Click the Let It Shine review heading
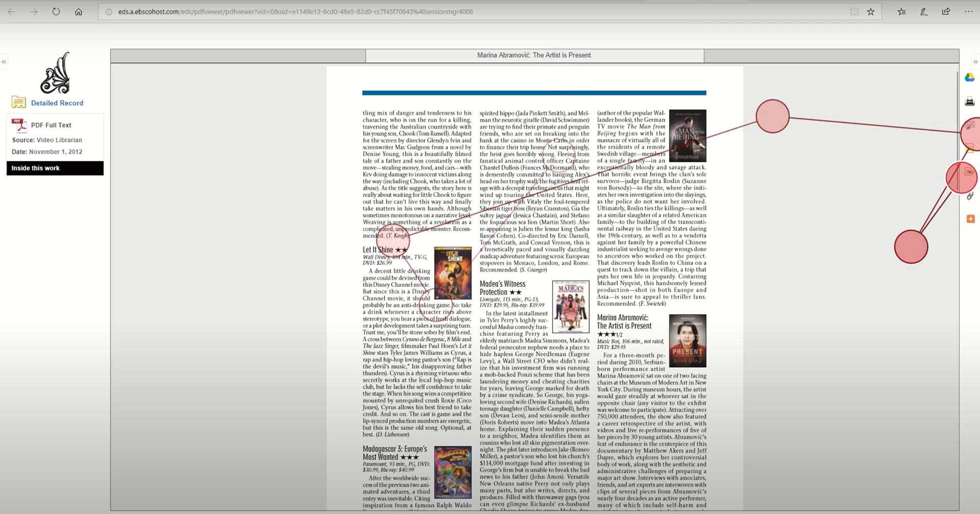This screenshot has width=980, height=514. 385,250
